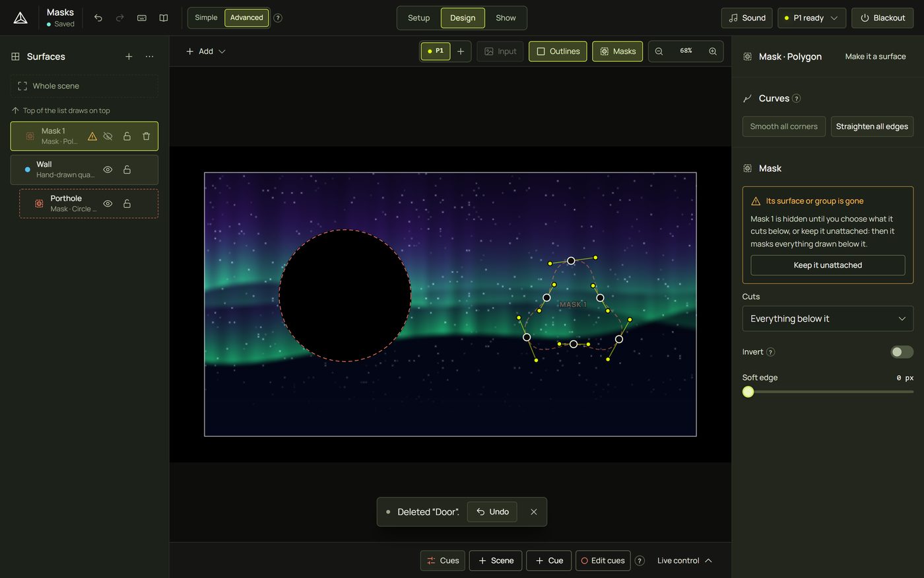Click Make it a surface

pos(875,57)
